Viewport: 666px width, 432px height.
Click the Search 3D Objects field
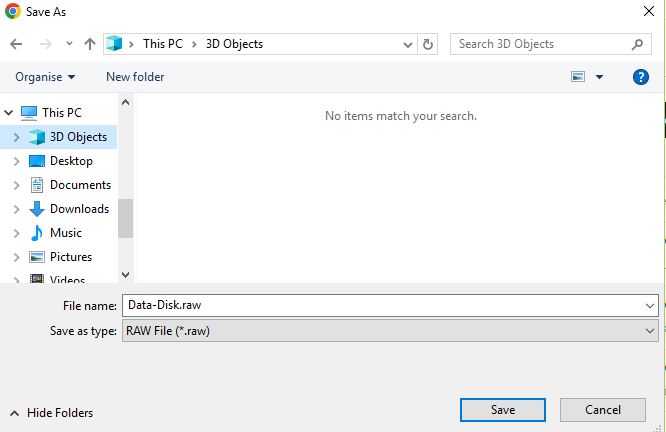[x=539, y=44]
